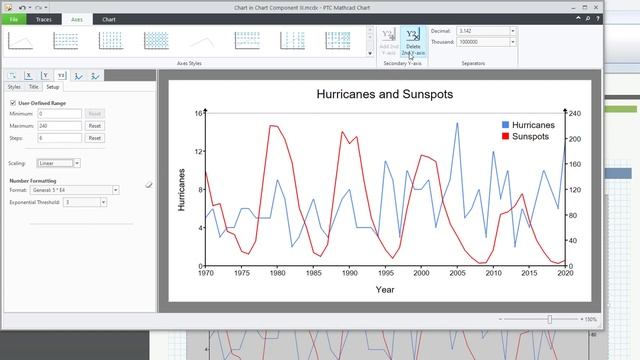Collapse the ribbon with the up arrow
Image resolution: width=640 pixels, height=360 pixels.
[578, 19]
